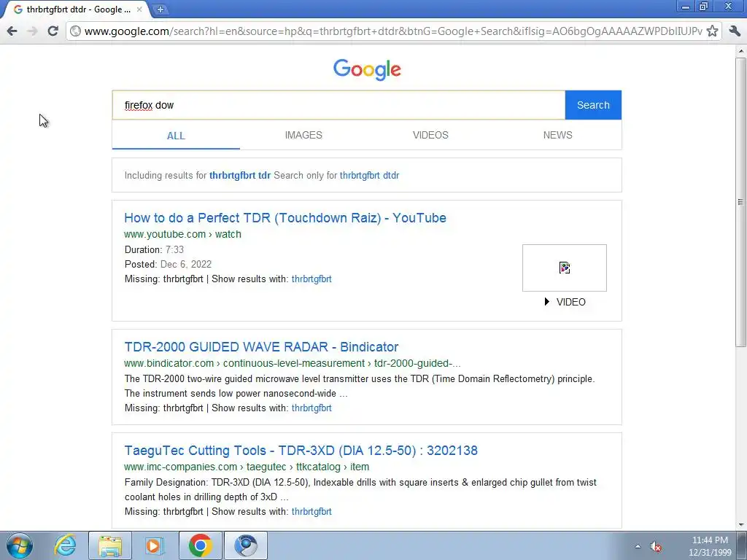Switch to the IMAGES tab
The image size is (747, 560).
pos(303,135)
